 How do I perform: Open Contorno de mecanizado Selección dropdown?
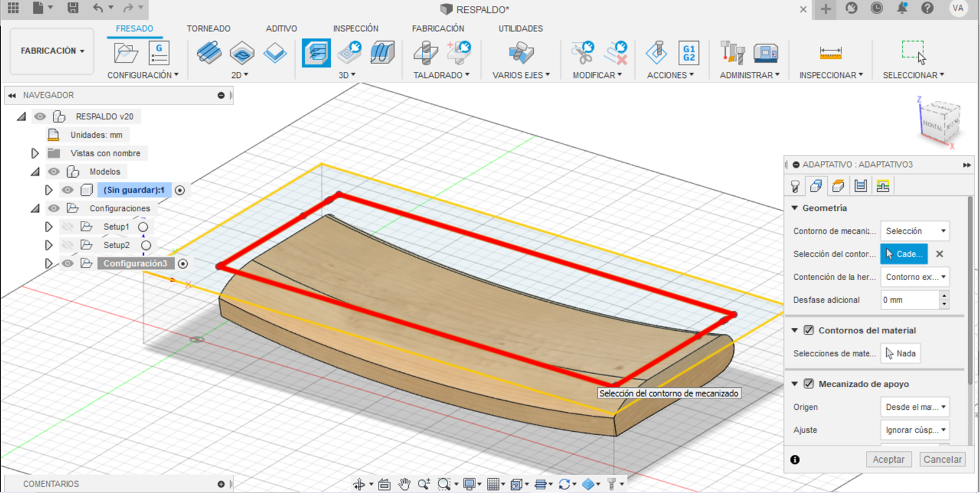pyautogui.click(x=915, y=230)
